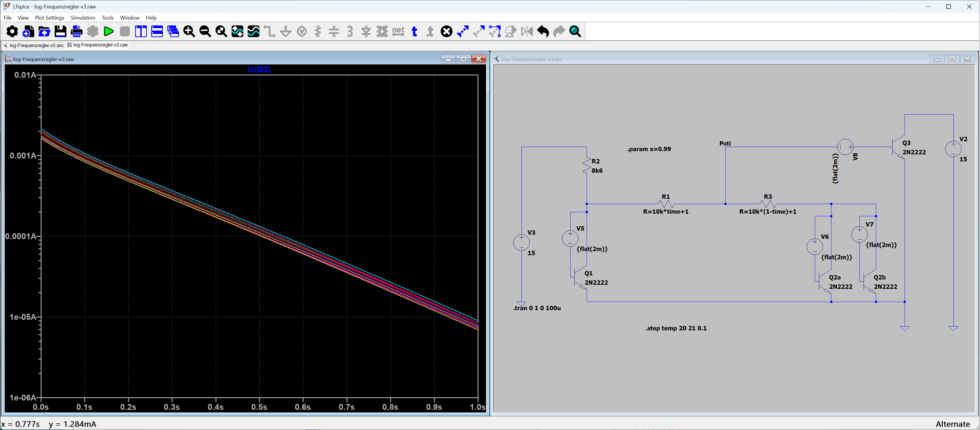Click the Zoom to Fit icon
The image size is (980, 430).
point(221,32)
